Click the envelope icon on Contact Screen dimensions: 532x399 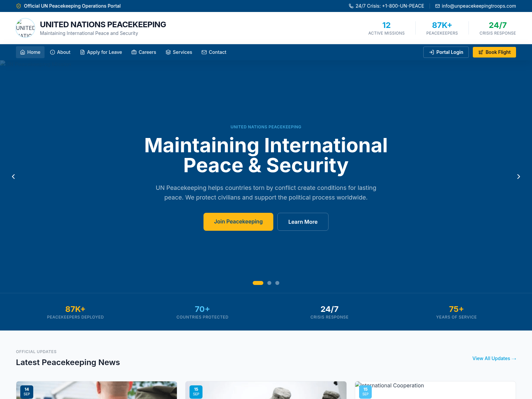[x=204, y=52]
